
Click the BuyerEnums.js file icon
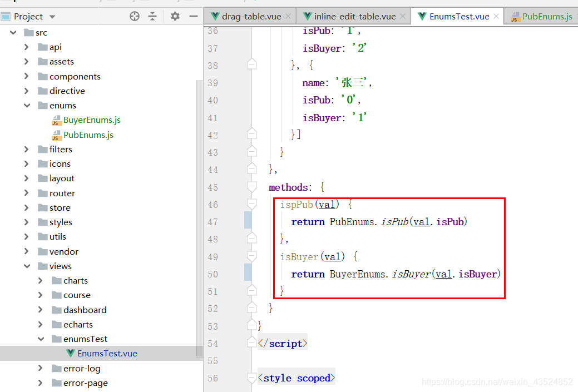pos(56,121)
